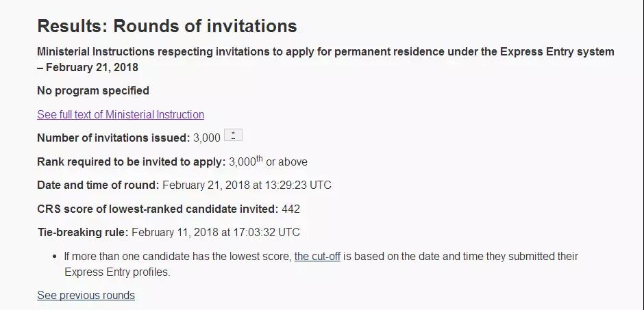Click the bullet point before "If more than one candidate"
The width and height of the screenshot is (644, 310).
pos(55,257)
